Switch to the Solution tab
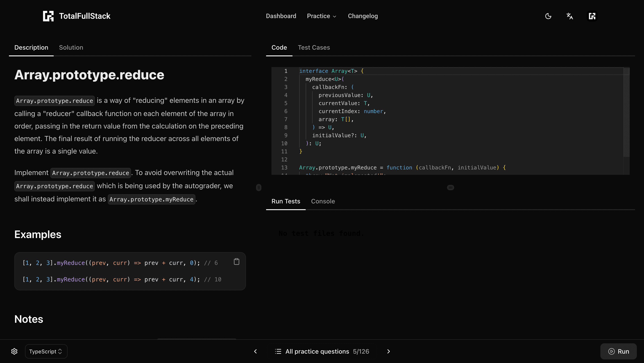 pos(71,47)
